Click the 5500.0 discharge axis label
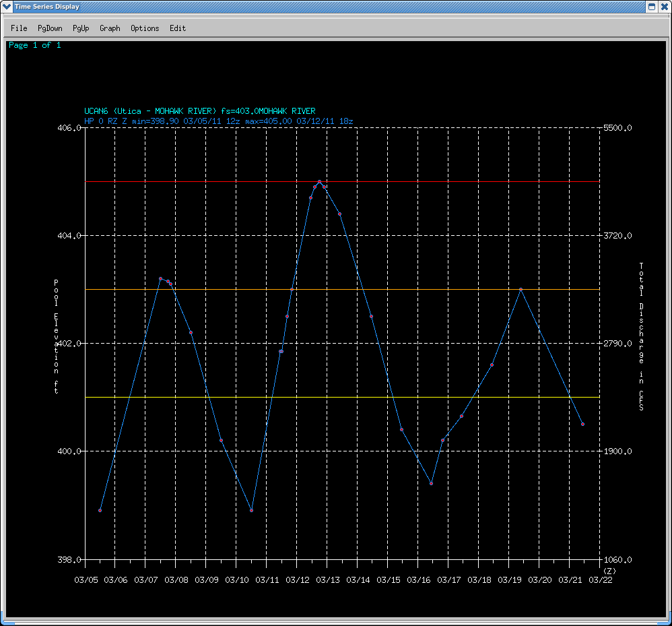This screenshot has height=626, width=672. click(617, 128)
